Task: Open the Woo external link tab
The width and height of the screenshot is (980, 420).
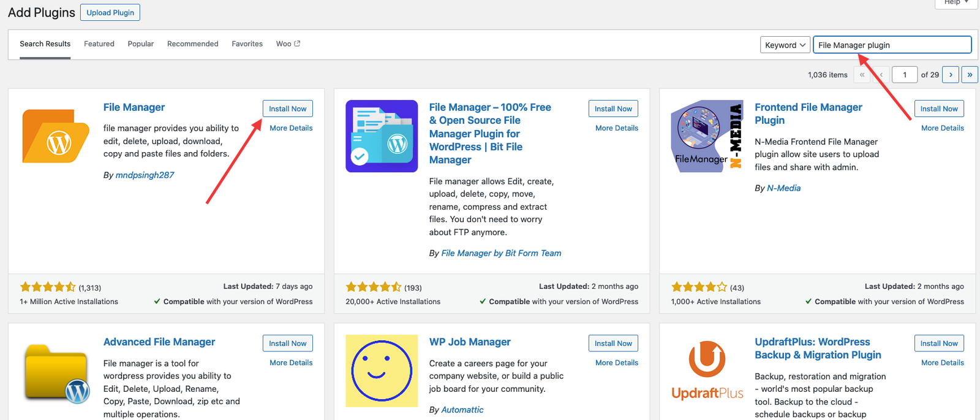Action: [x=288, y=44]
